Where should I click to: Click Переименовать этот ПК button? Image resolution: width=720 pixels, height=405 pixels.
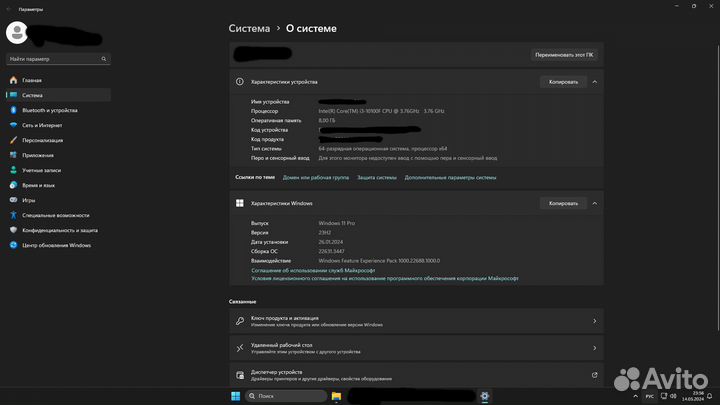coord(564,55)
